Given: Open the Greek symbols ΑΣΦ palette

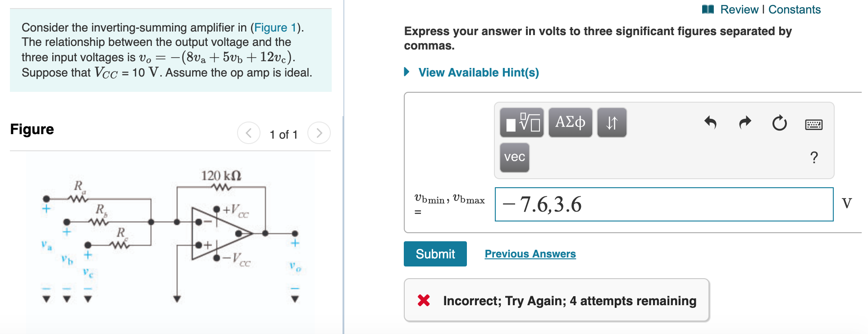Looking at the screenshot, I should [570, 122].
